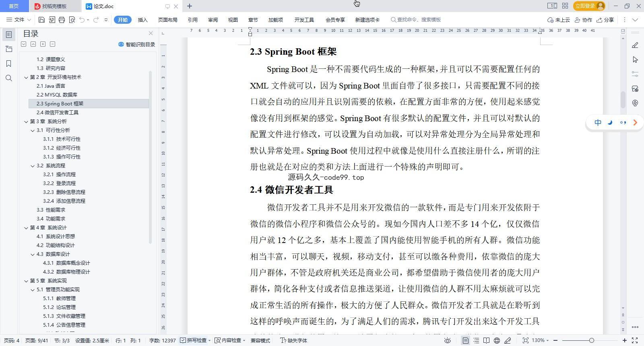Switch to outline view in status bar
This screenshot has width=644, height=346.
476,340
